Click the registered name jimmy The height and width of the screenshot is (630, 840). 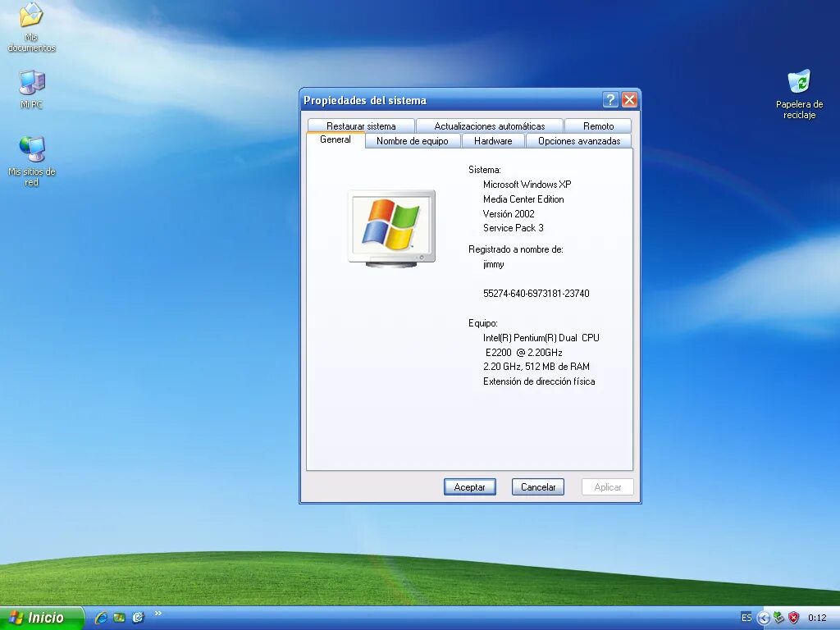coord(493,264)
